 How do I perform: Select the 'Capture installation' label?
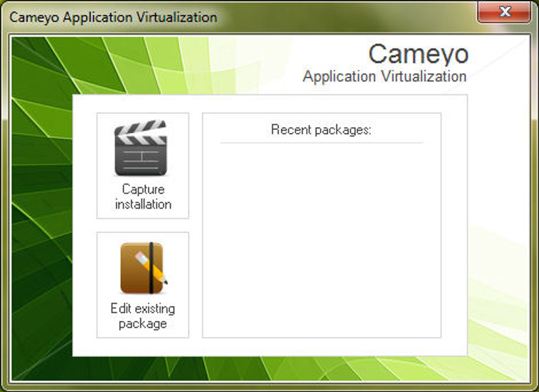coord(143,197)
